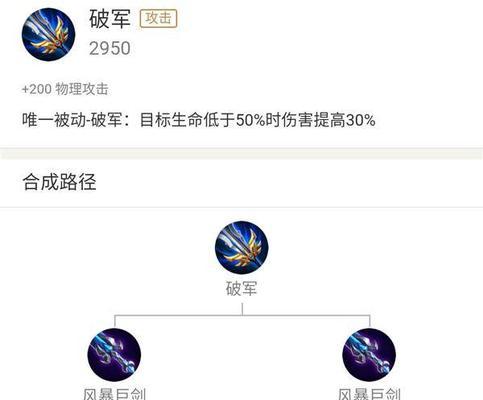Tap the 50% health threshold text
This screenshot has width=483, height=400.
coord(251,120)
